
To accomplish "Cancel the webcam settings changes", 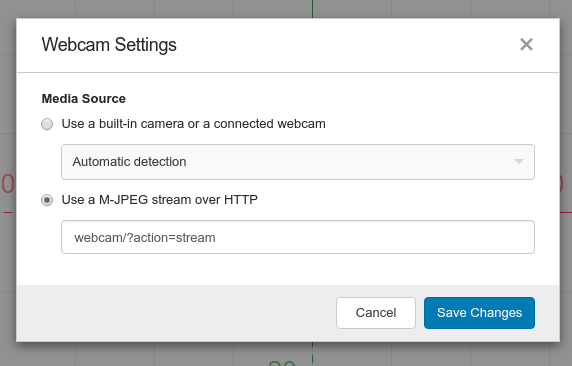I will click(376, 313).
